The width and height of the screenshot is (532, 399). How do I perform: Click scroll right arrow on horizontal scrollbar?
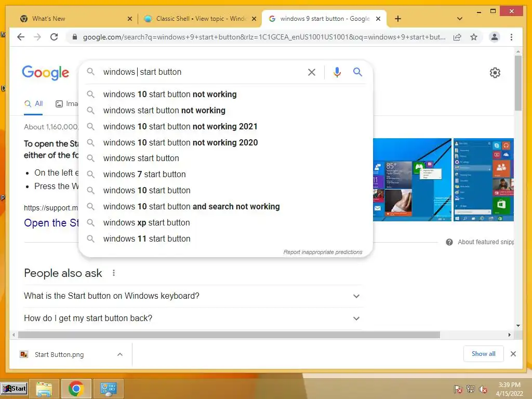pyautogui.click(x=509, y=335)
